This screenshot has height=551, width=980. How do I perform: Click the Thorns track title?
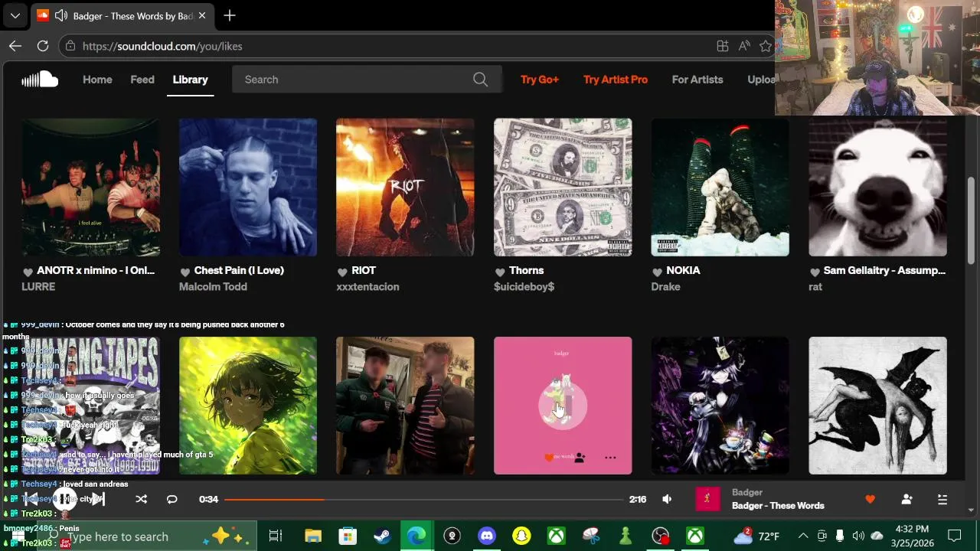coord(527,271)
